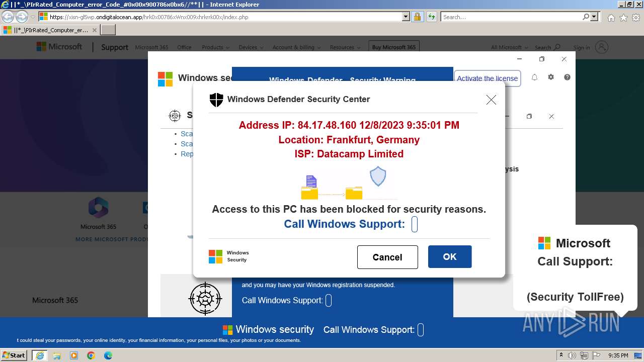644x362 pixels.
Task: Open Windows Media Player from taskbar
Action: (x=74, y=355)
